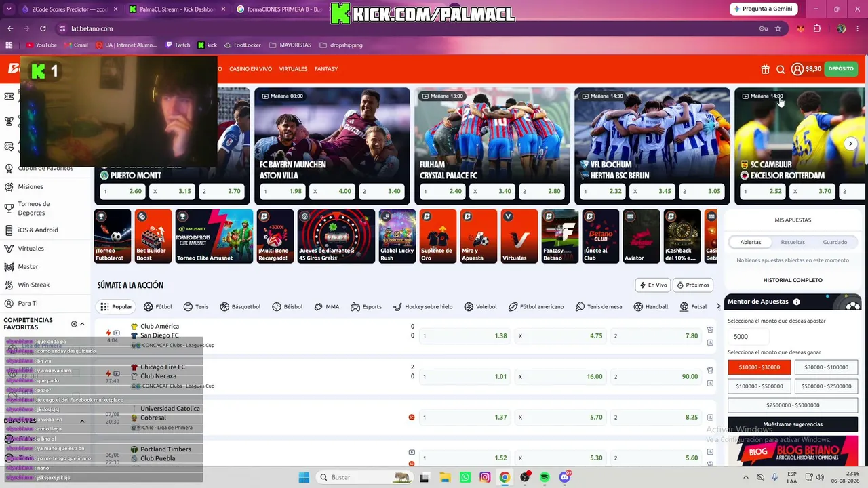Image resolution: width=868 pixels, height=488 pixels.
Task: Select the Tenis sport icon
Action: [x=188, y=306]
